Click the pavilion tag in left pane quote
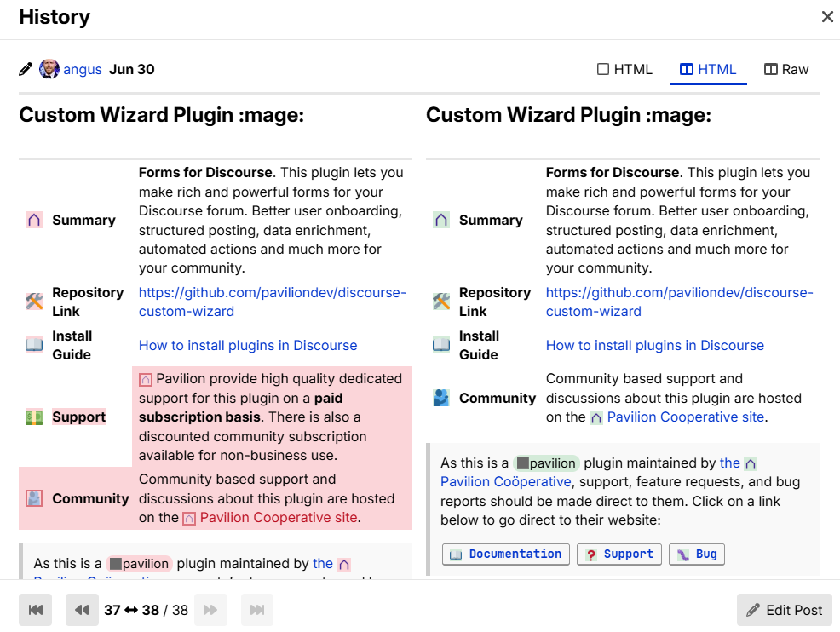 (139, 564)
